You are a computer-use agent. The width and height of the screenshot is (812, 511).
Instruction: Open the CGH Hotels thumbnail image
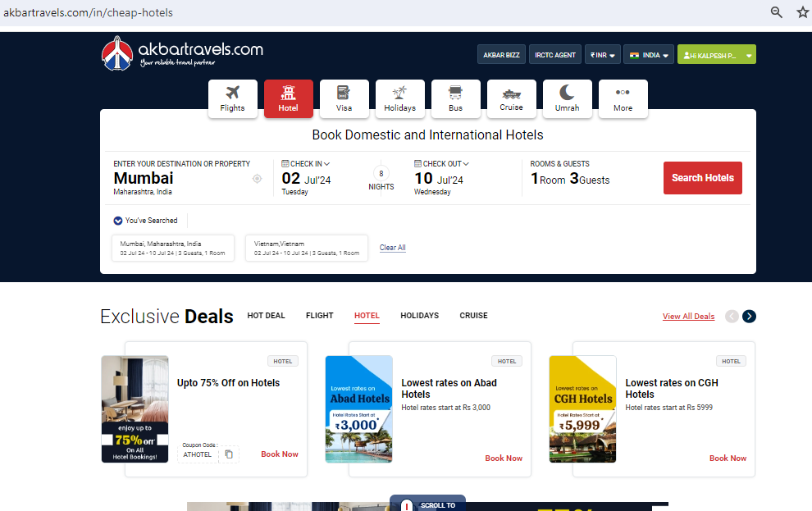pyautogui.click(x=582, y=409)
